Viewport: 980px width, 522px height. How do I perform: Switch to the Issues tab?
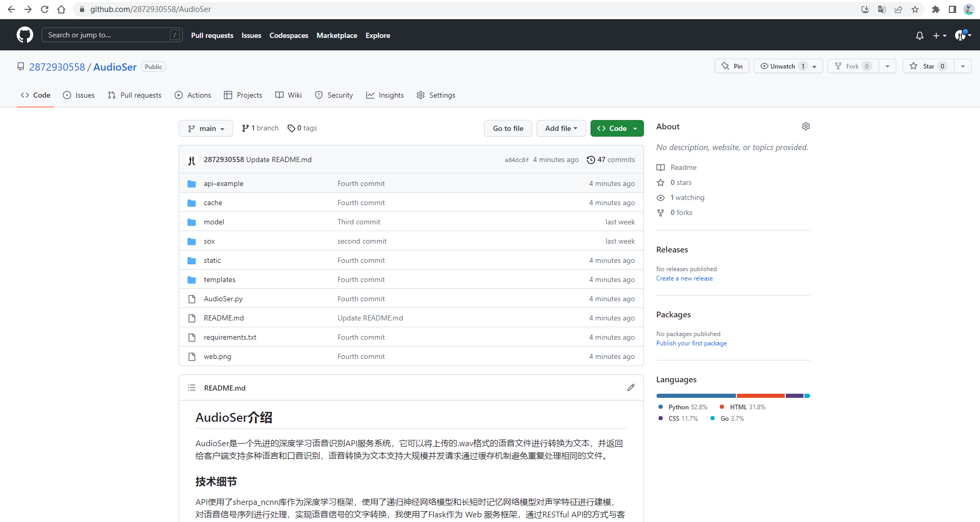pos(79,95)
